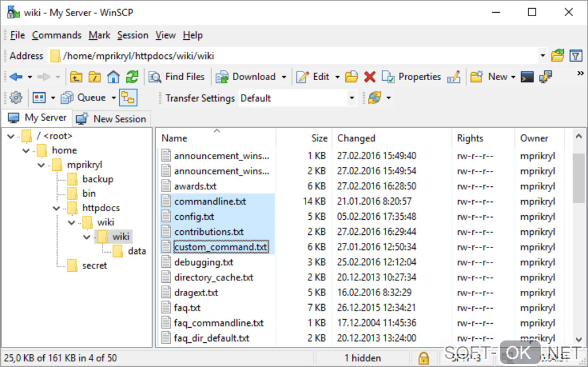Switch to the My Server tab
The height and width of the screenshot is (367, 588).
(x=37, y=118)
